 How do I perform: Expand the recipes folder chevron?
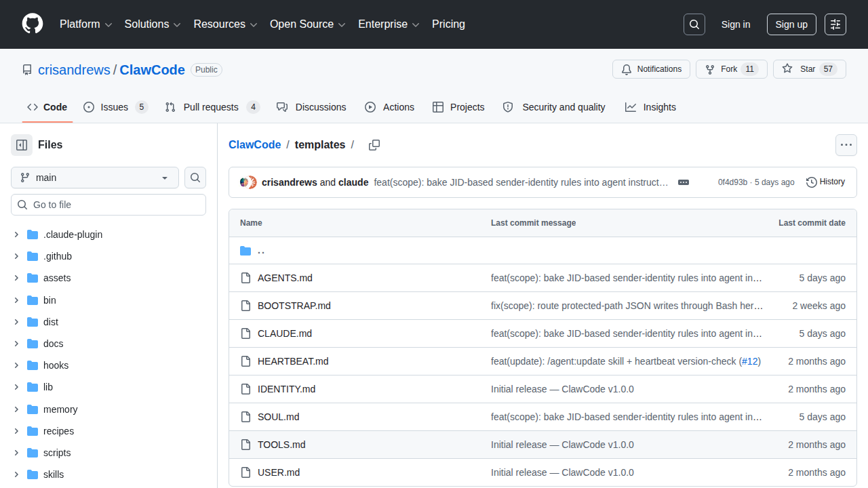pyautogui.click(x=16, y=431)
